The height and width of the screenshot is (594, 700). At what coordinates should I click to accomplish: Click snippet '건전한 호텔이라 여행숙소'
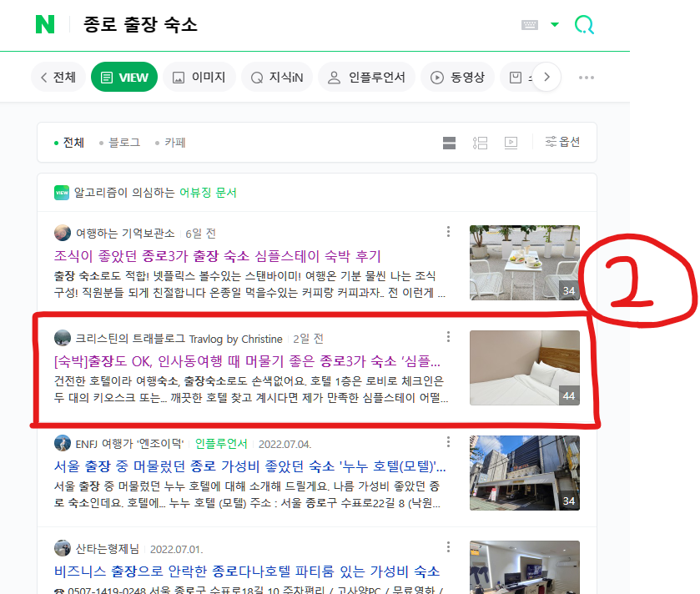250,389
